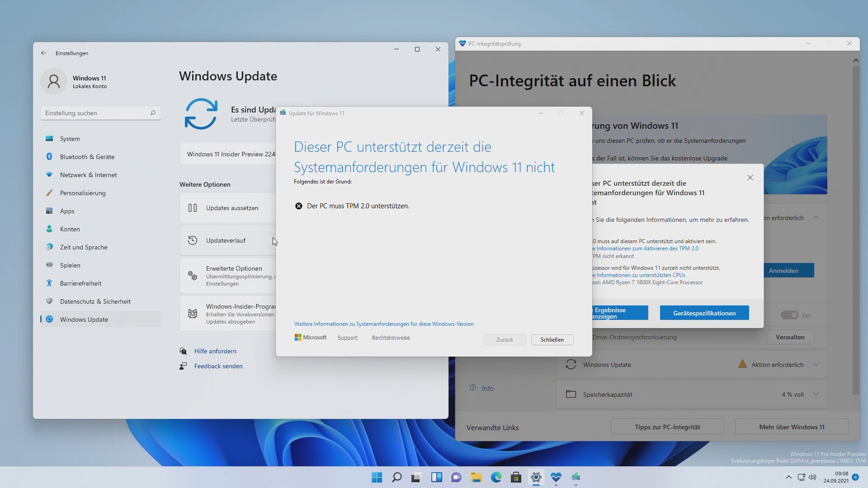Click the Windows Update sync icon in PC-Integritätsprüfung

pyautogui.click(x=571, y=365)
